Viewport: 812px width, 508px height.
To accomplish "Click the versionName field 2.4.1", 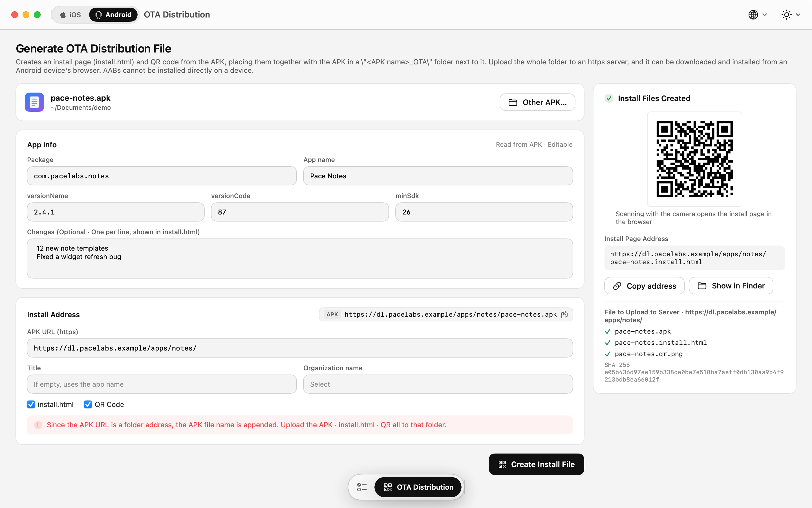I will tap(116, 212).
